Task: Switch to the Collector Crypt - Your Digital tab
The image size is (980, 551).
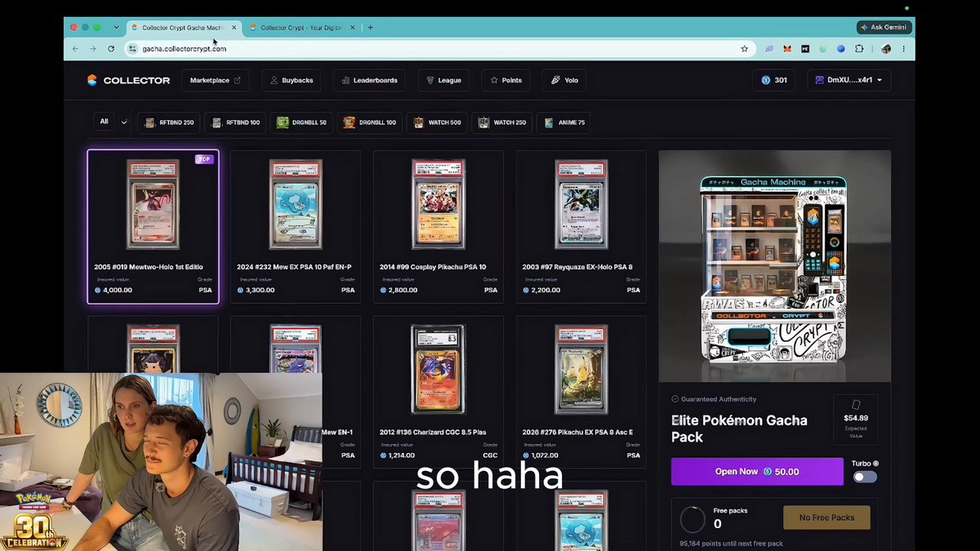Action: [301, 28]
